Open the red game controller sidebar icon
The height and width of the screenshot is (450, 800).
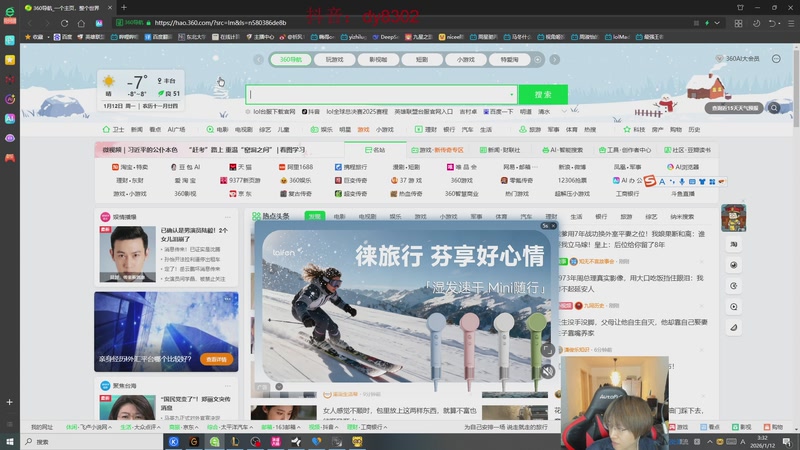coord(10,158)
